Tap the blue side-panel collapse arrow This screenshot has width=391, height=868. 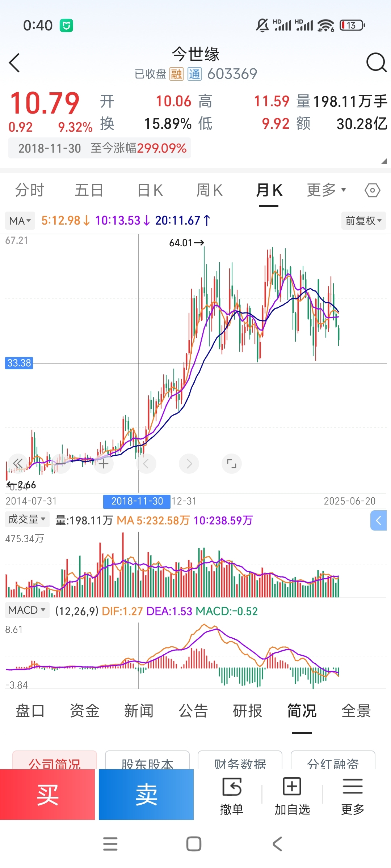379,520
